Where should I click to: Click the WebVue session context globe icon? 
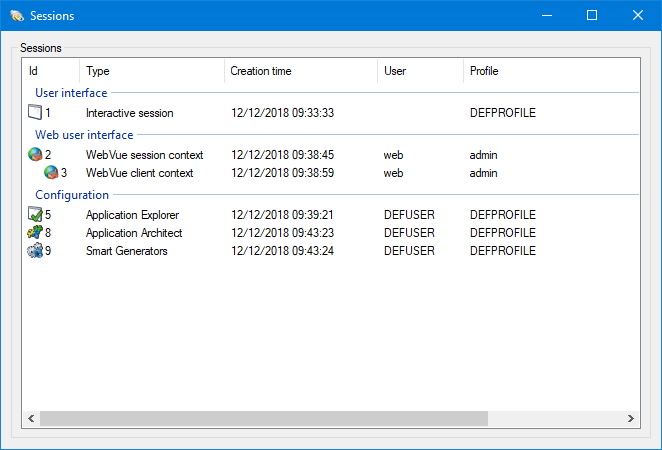point(35,155)
